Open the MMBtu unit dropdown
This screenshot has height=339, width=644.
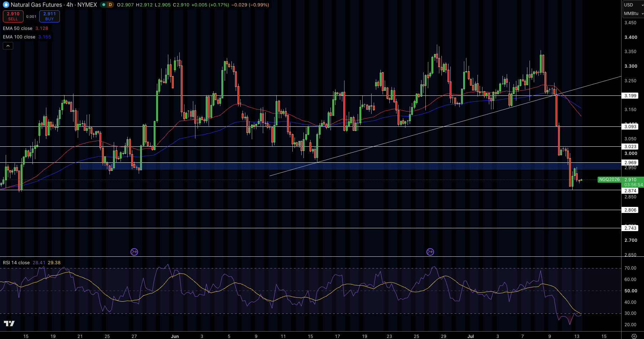633,13
